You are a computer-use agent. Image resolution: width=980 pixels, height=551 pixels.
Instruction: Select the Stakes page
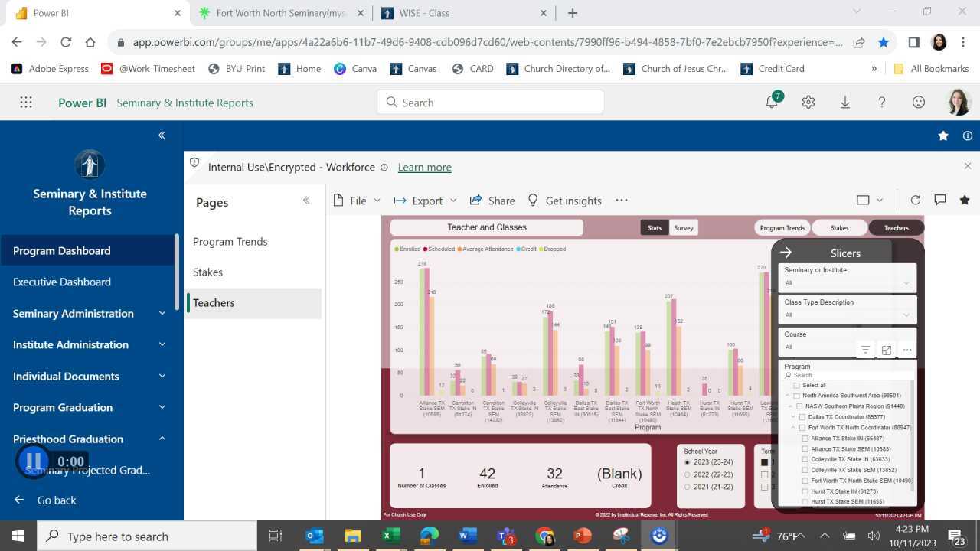[x=207, y=272]
